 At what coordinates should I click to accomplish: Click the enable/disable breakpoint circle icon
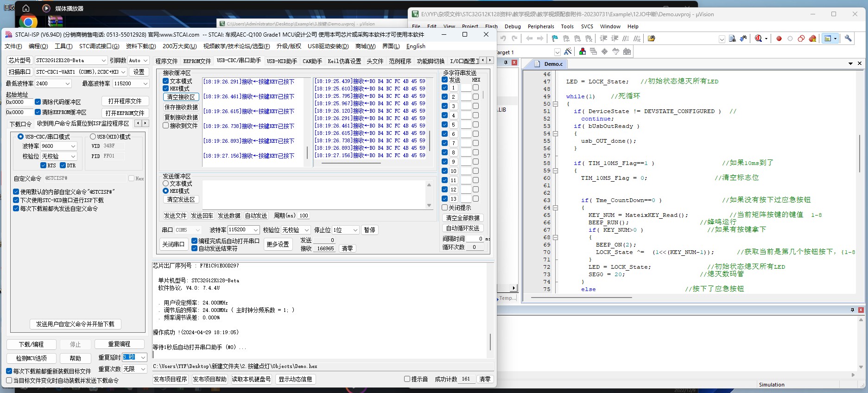click(x=790, y=38)
